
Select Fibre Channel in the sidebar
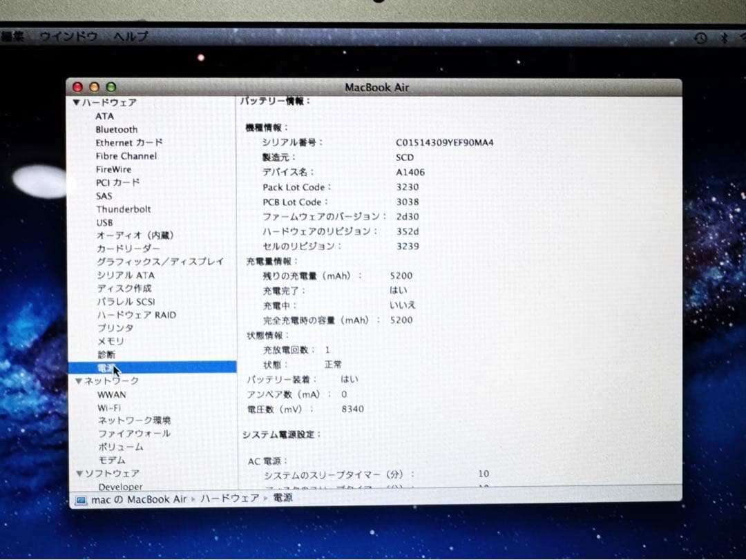pyautogui.click(x=126, y=156)
